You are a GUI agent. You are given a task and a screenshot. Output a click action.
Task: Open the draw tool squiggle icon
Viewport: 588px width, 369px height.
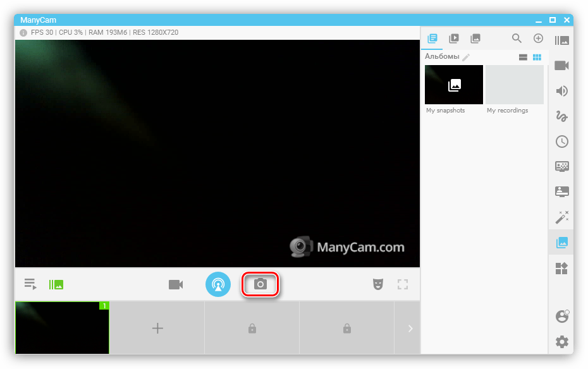click(x=561, y=116)
